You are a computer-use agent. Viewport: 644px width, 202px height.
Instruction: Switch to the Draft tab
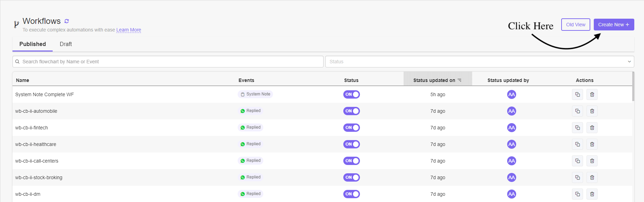pyautogui.click(x=66, y=44)
